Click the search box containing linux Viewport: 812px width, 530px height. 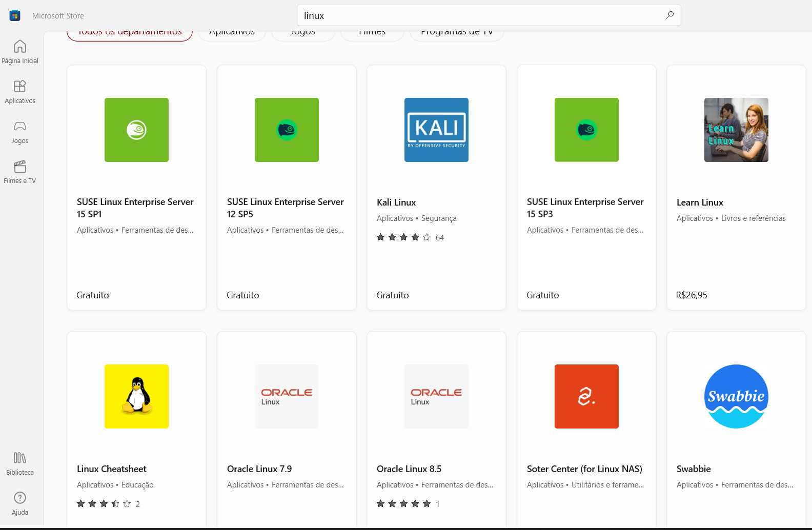click(x=489, y=15)
